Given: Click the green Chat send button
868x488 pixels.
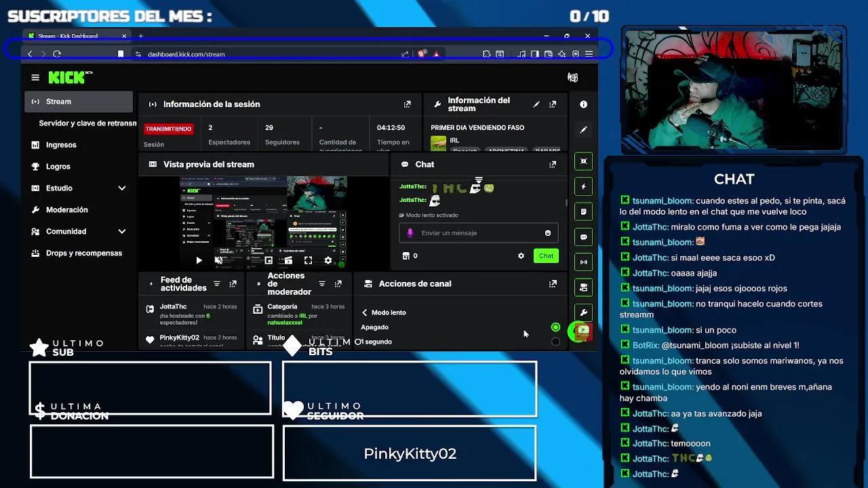Looking at the screenshot, I should point(546,256).
